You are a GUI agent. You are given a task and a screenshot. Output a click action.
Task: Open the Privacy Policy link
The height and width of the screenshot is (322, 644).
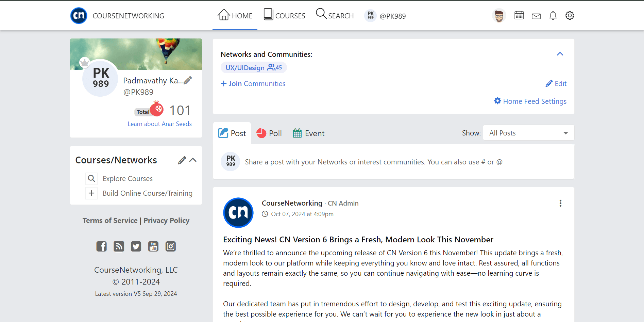(167, 221)
